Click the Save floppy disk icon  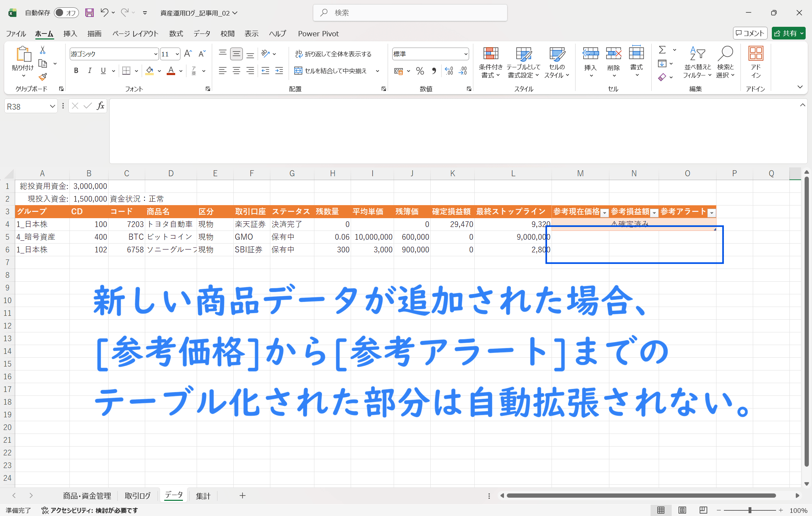pyautogui.click(x=90, y=13)
